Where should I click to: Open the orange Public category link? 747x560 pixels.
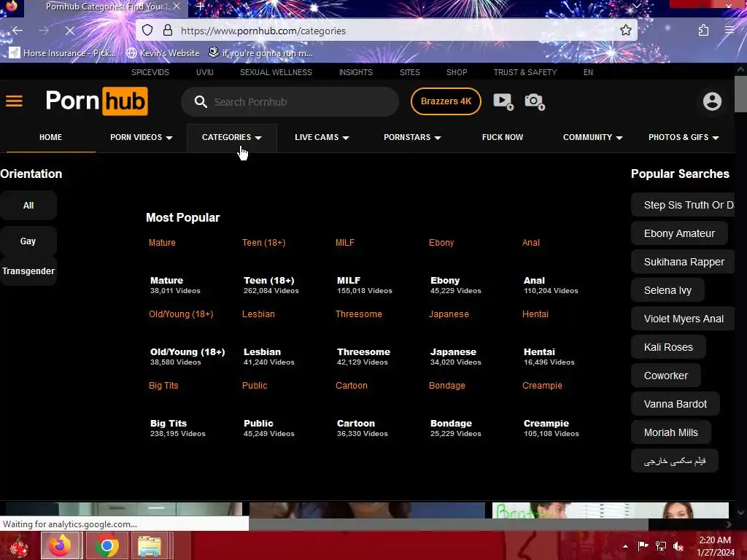[x=255, y=386]
